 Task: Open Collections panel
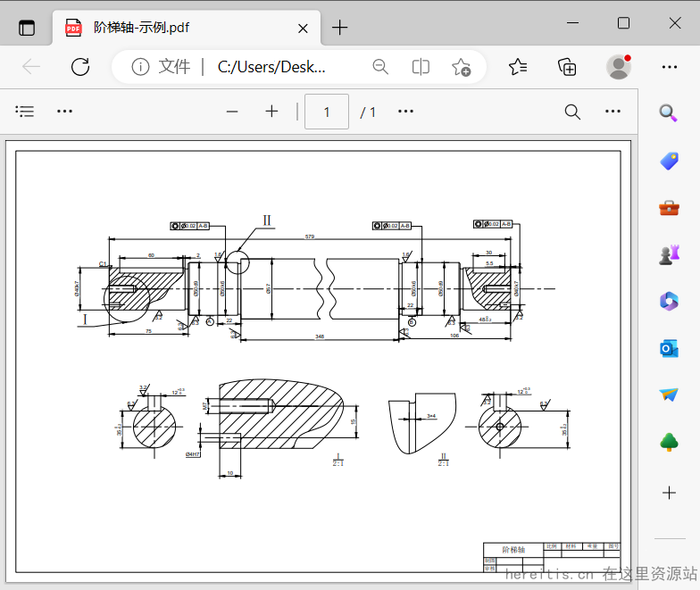coord(567,67)
